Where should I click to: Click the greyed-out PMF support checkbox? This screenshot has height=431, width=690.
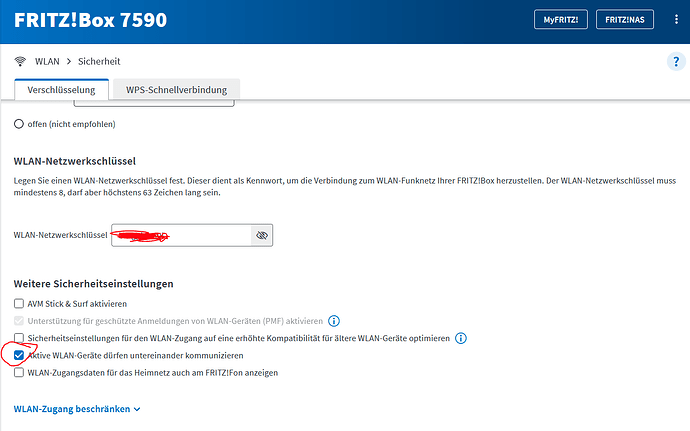point(18,321)
